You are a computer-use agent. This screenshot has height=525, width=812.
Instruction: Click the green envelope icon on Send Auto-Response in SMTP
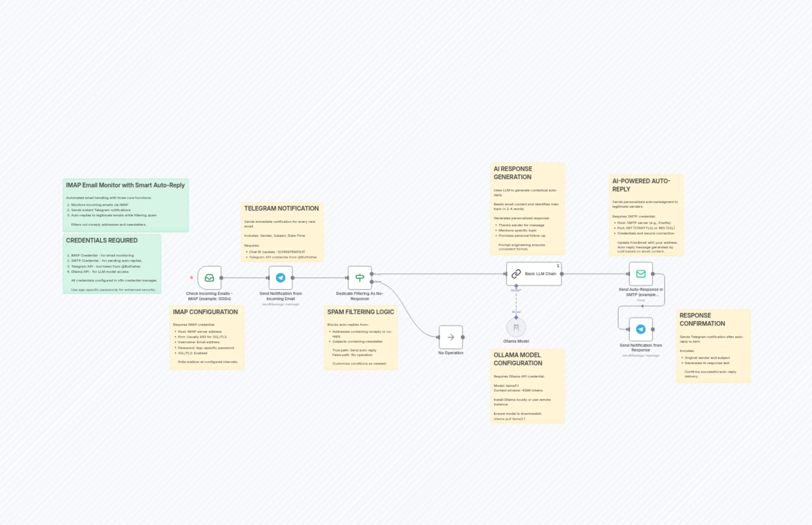click(x=641, y=274)
